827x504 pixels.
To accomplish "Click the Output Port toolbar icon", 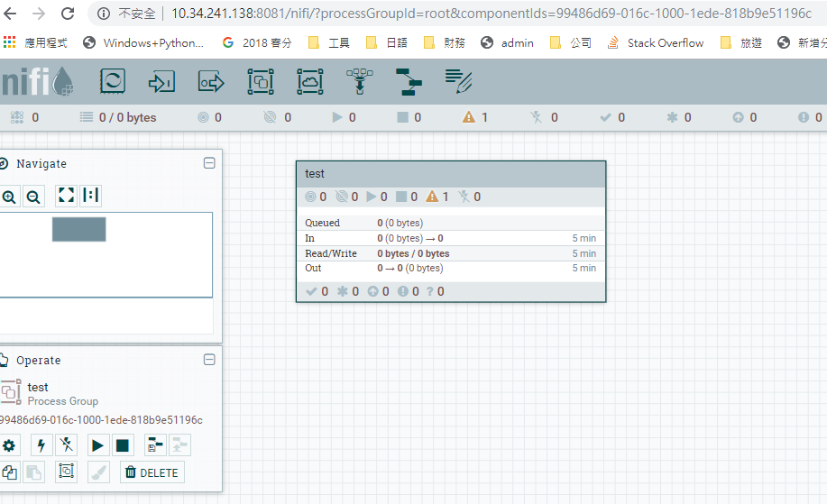I will click(x=211, y=82).
